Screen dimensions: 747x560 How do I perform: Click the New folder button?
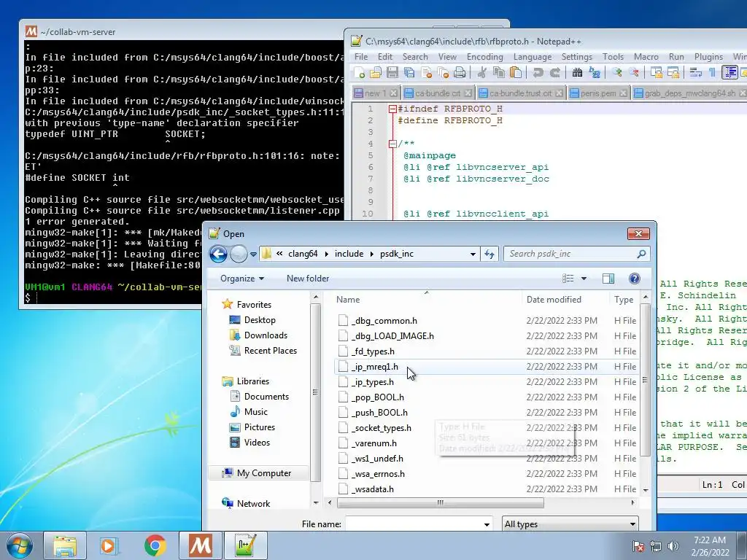click(x=308, y=279)
